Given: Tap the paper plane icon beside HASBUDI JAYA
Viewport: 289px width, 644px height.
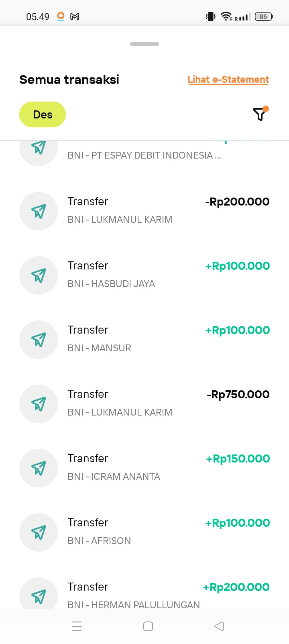Looking at the screenshot, I should pos(39,275).
